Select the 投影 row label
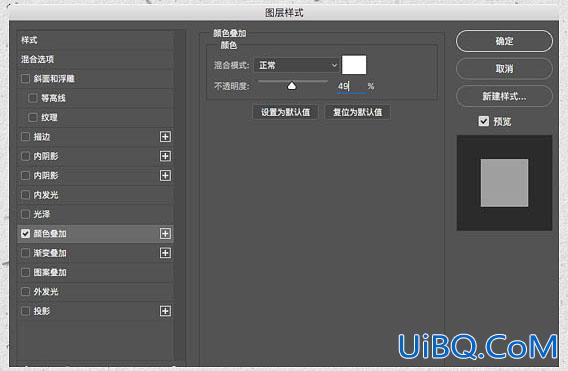The height and width of the screenshot is (371, 568). pyautogui.click(x=42, y=311)
